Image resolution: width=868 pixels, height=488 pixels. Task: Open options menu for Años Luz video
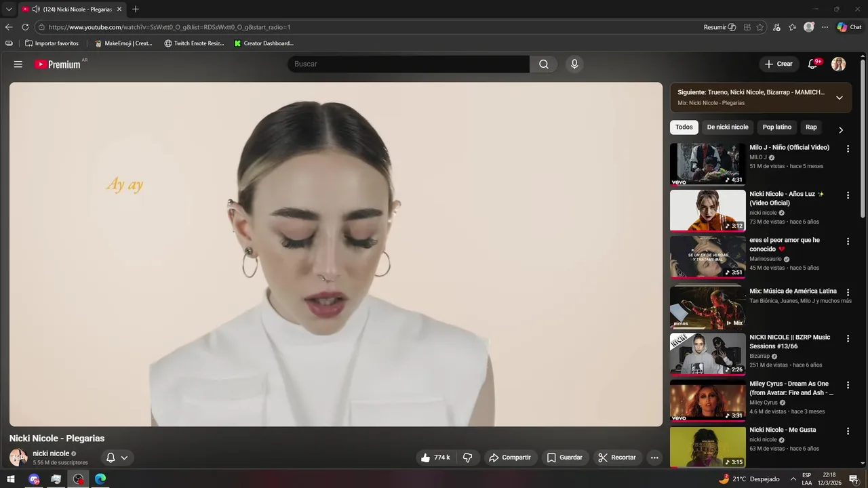click(848, 195)
